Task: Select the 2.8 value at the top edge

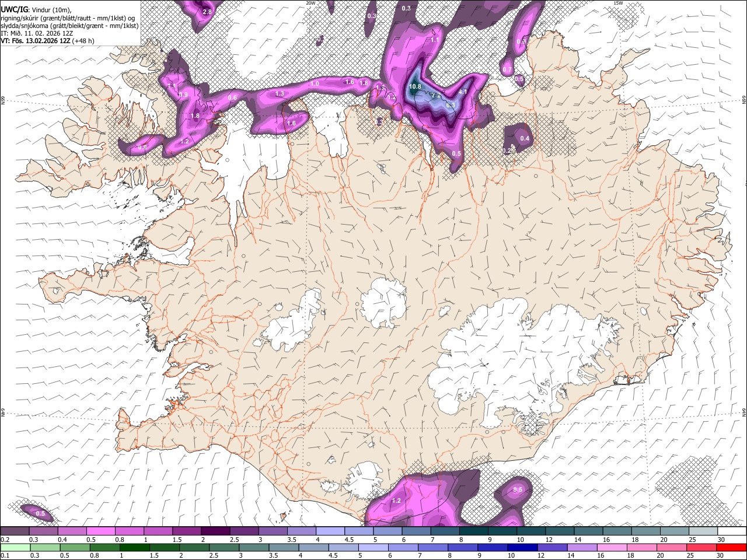Action: coord(207,12)
